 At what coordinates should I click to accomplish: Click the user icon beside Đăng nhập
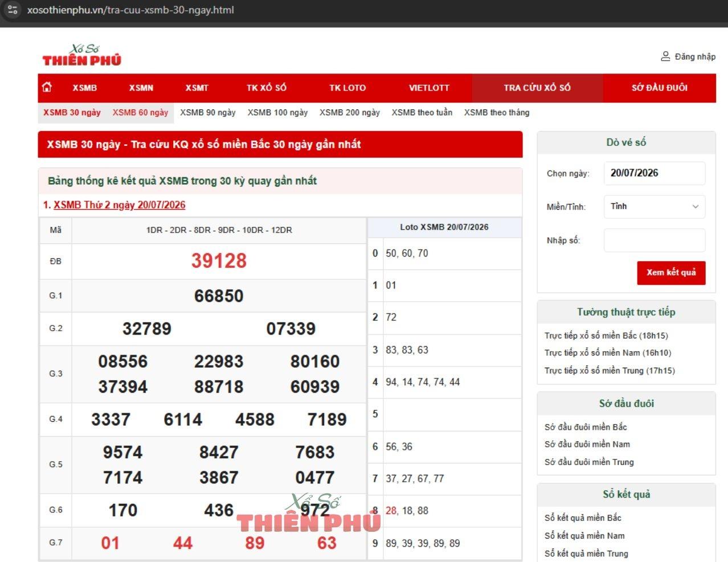coord(665,56)
